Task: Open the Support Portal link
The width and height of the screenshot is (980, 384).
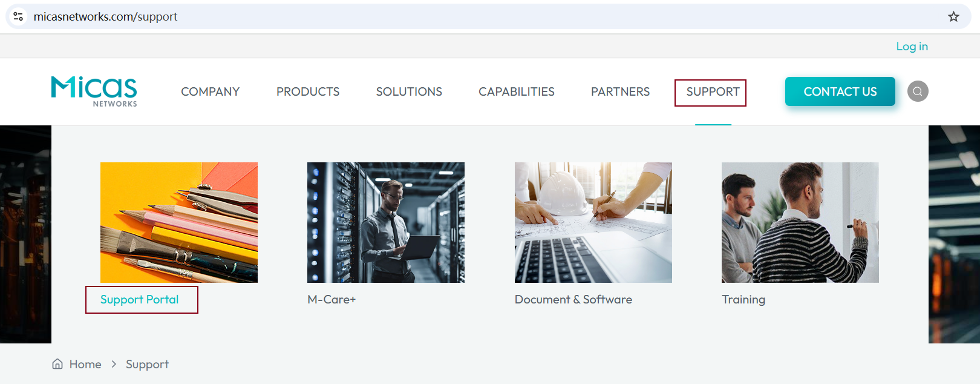Action: (140, 299)
